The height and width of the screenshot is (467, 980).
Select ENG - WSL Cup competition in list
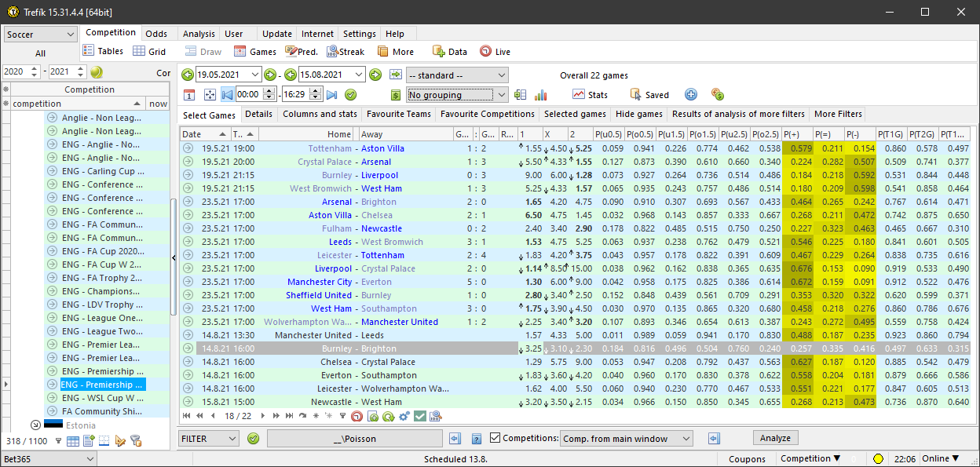[102, 398]
